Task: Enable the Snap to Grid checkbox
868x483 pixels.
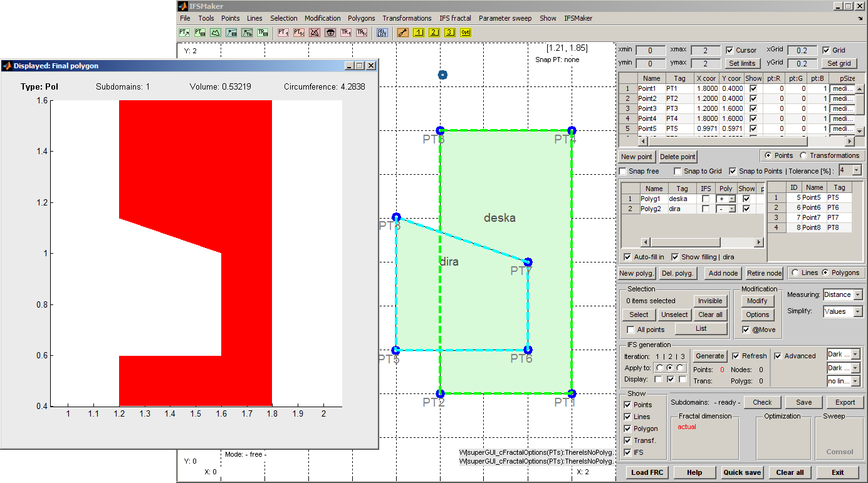Action: pos(677,171)
